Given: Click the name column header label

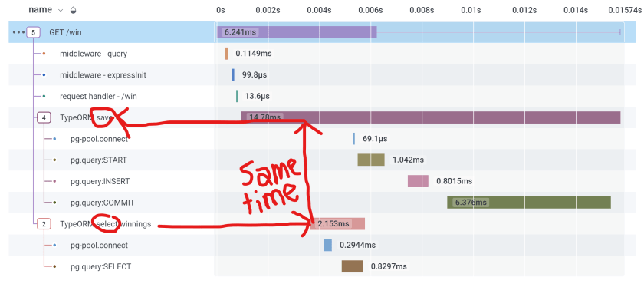Looking at the screenshot, I should [x=40, y=10].
